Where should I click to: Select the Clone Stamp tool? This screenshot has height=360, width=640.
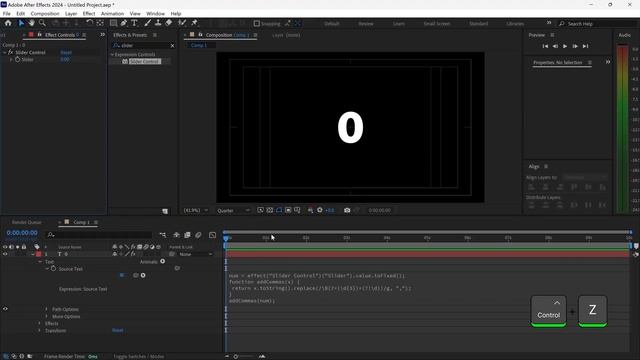(x=158, y=23)
